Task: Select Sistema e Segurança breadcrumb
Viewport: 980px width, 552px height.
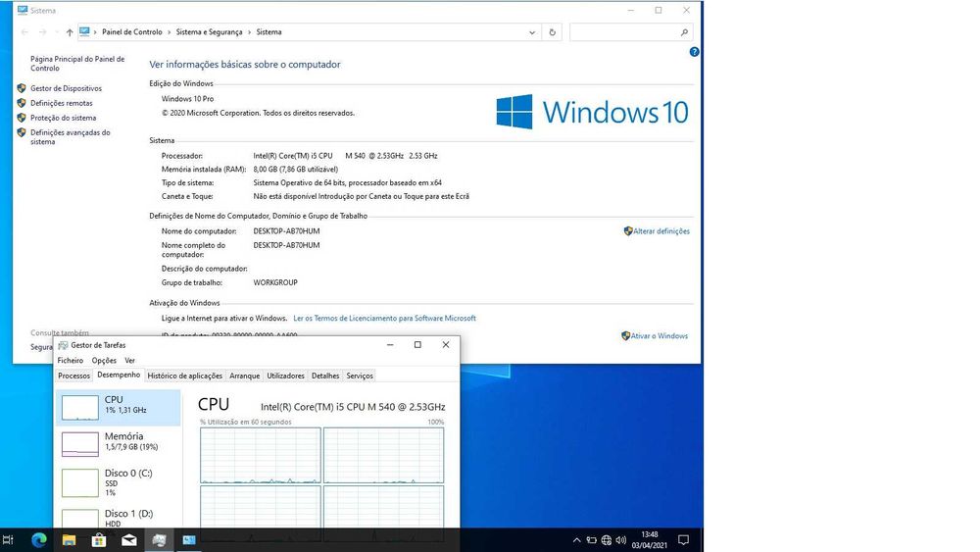Action: click(209, 32)
